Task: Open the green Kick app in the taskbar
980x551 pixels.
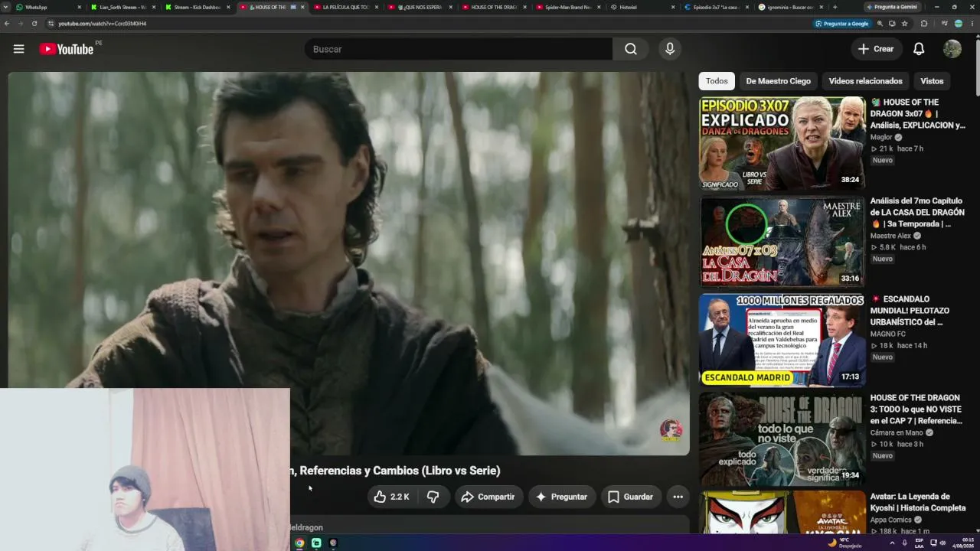Action: pyautogui.click(x=316, y=543)
